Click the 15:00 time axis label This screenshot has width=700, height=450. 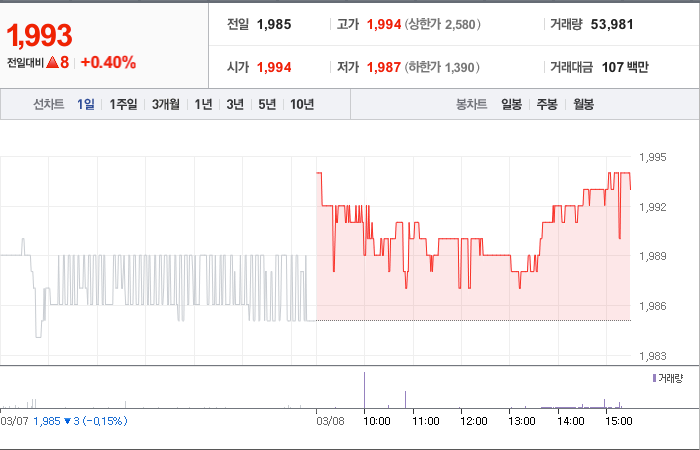(619, 421)
